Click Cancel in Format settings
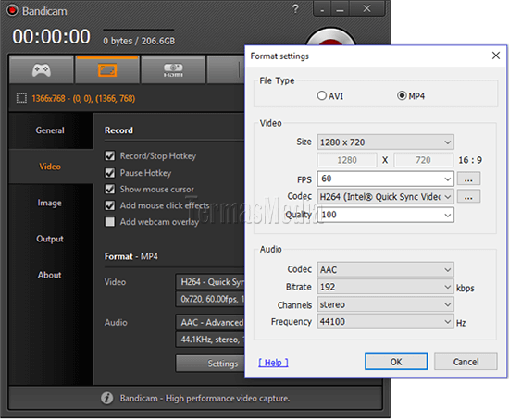The width and height of the screenshot is (509, 420). [466, 362]
